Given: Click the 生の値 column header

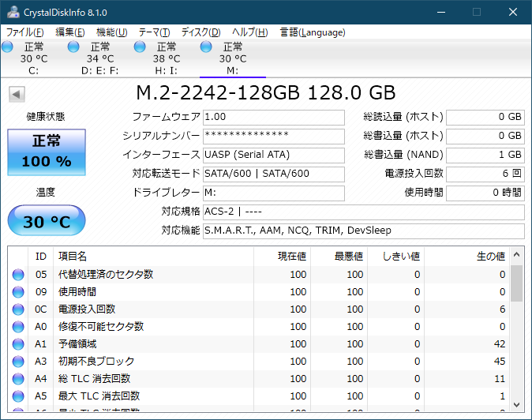Looking at the screenshot, I should (466, 256).
